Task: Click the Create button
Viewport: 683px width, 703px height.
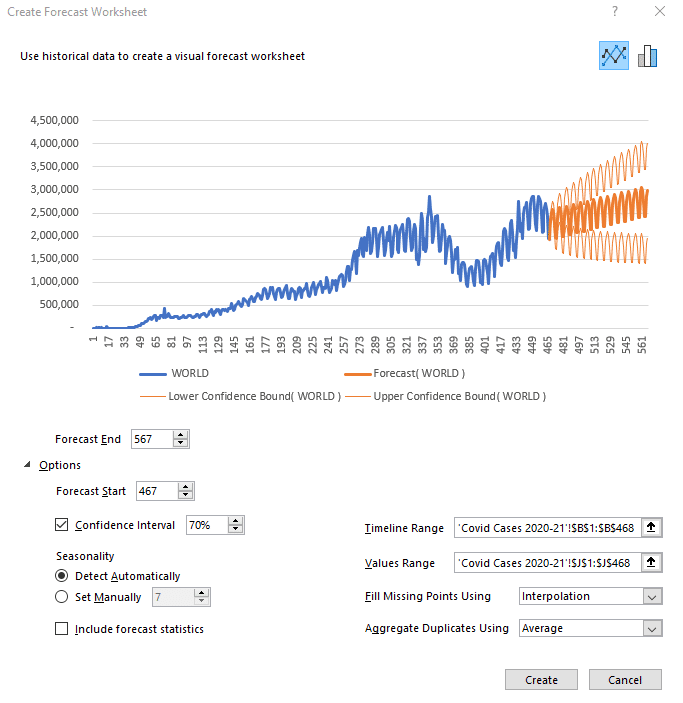Action: point(541,680)
